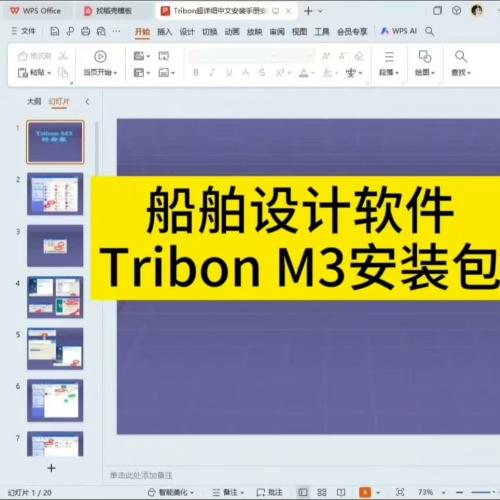Viewport: 500px width, 500px height.
Task: Select slide 1 thumbnail
Action: [x=55, y=142]
